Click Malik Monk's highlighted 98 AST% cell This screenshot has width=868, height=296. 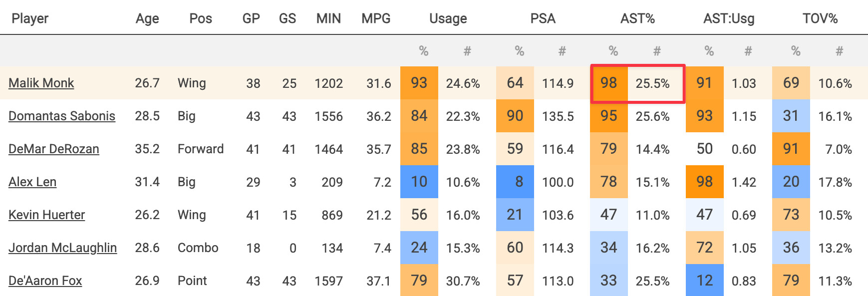point(609,83)
